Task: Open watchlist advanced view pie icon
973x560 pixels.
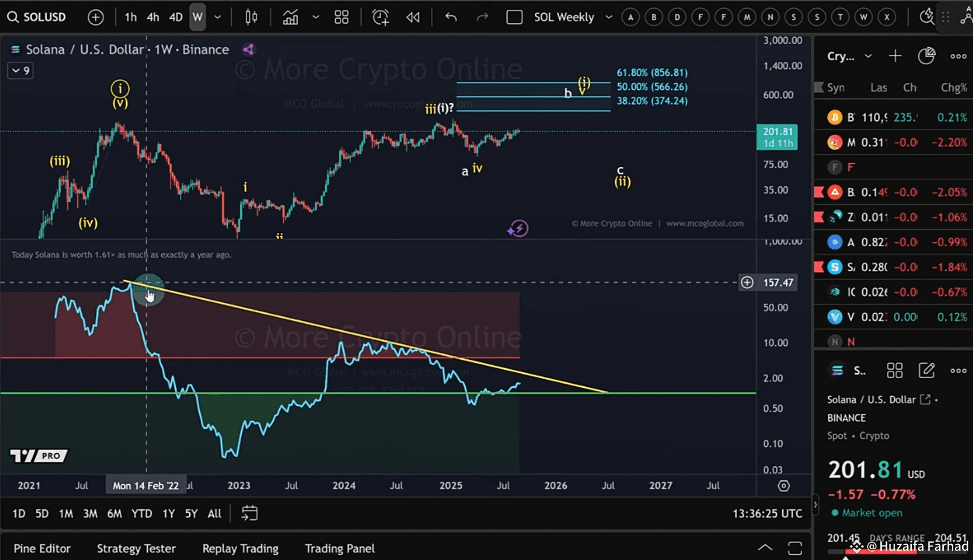Action: [x=926, y=56]
